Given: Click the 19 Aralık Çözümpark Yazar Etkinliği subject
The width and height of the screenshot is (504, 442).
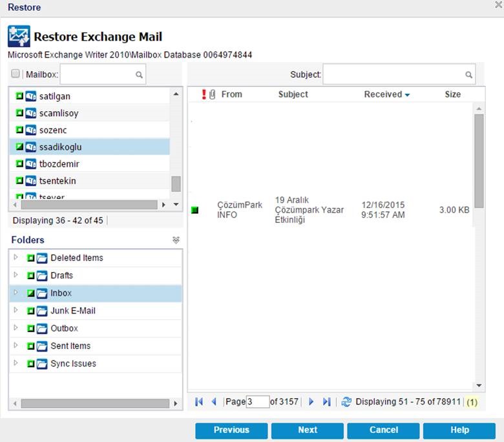Looking at the screenshot, I should (309, 210).
